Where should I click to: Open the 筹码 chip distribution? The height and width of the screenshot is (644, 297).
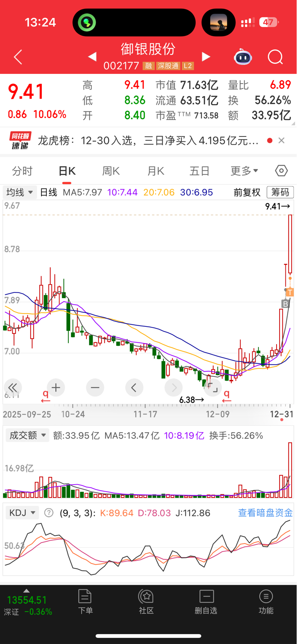[x=280, y=192]
